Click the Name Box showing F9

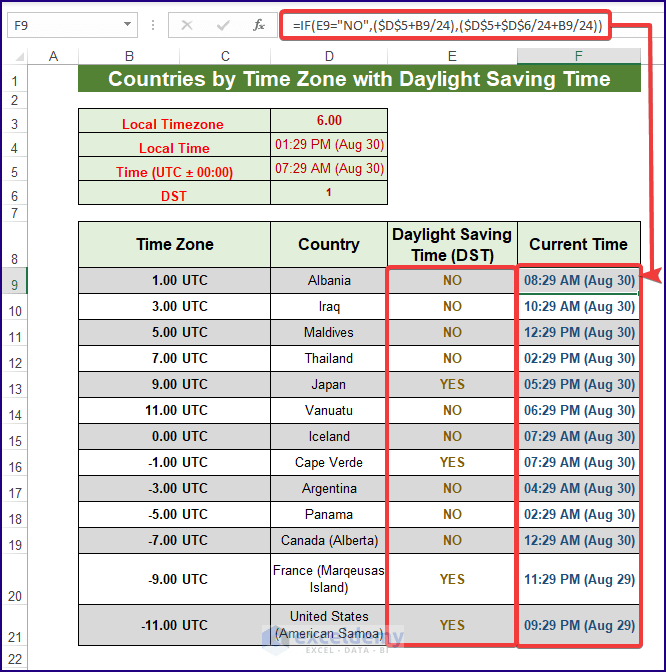coord(72,25)
